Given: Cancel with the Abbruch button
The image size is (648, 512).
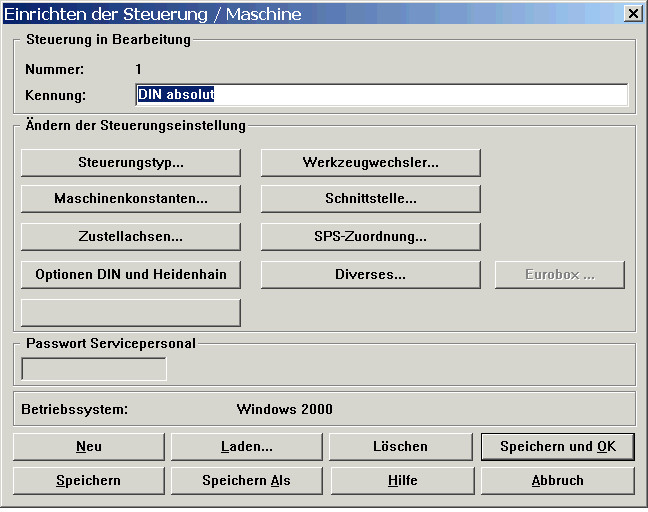Looking at the screenshot, I should point(557,481).
